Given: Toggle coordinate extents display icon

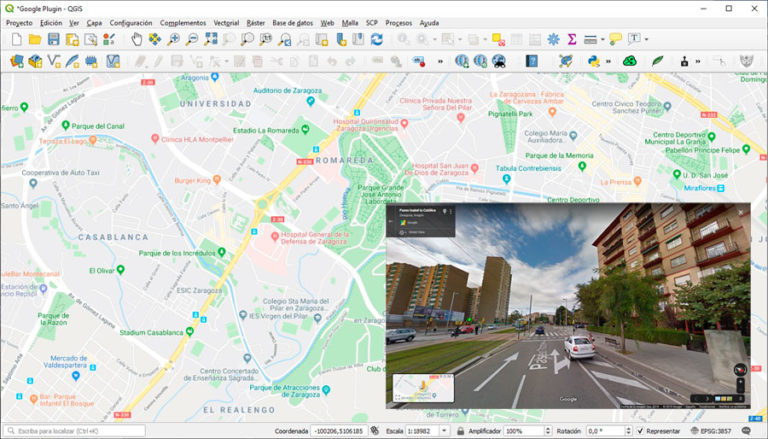Looking at the screenshot, I should pos(375,431).
